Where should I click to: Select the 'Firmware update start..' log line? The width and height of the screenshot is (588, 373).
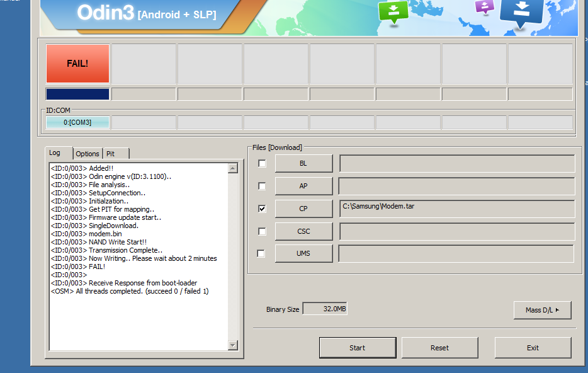pos(106,217)
